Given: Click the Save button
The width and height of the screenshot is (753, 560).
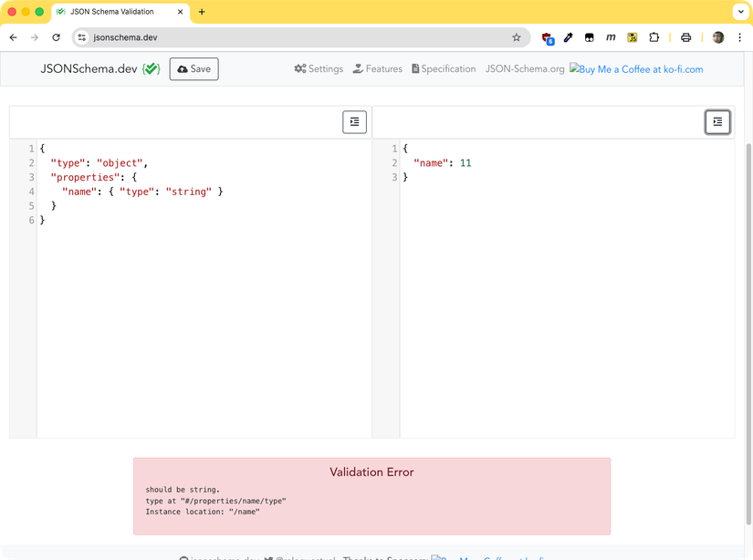Looking at the screenshot, I should pyautogui.click(x=193, y=68).
